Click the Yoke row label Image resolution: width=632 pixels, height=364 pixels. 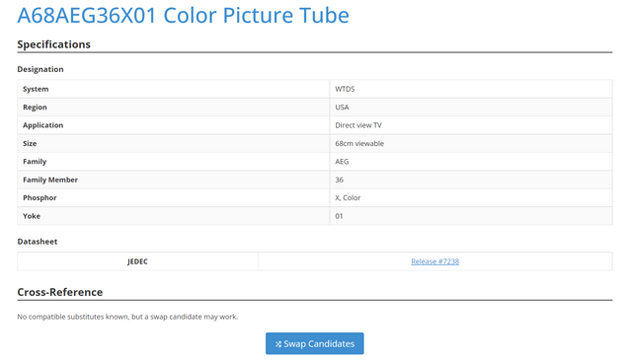point(32,216)
